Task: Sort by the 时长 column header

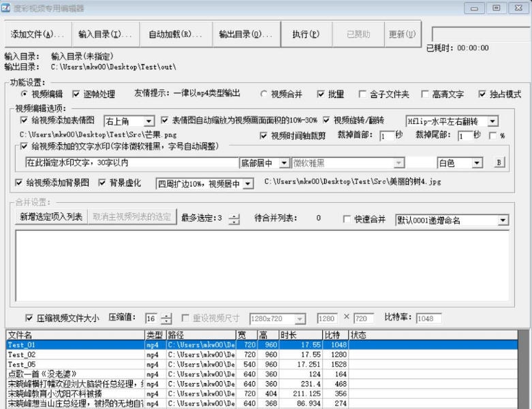Action: 300,335
